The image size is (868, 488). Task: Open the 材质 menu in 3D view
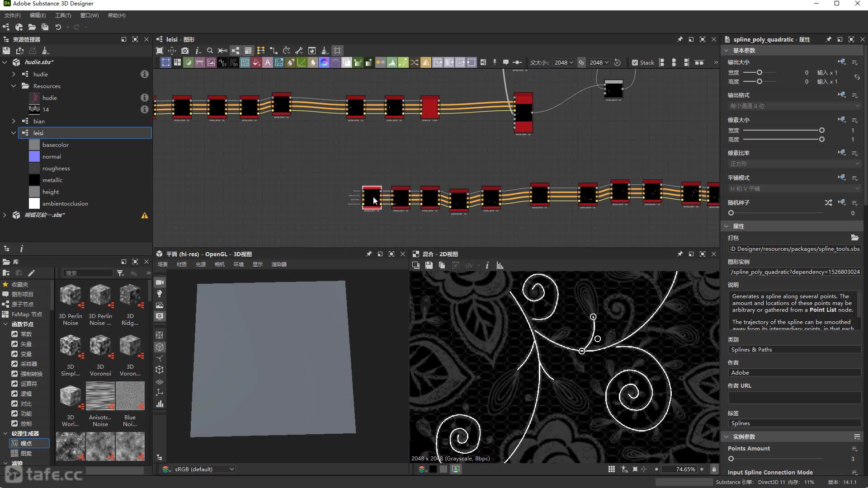tap(181, 264)
